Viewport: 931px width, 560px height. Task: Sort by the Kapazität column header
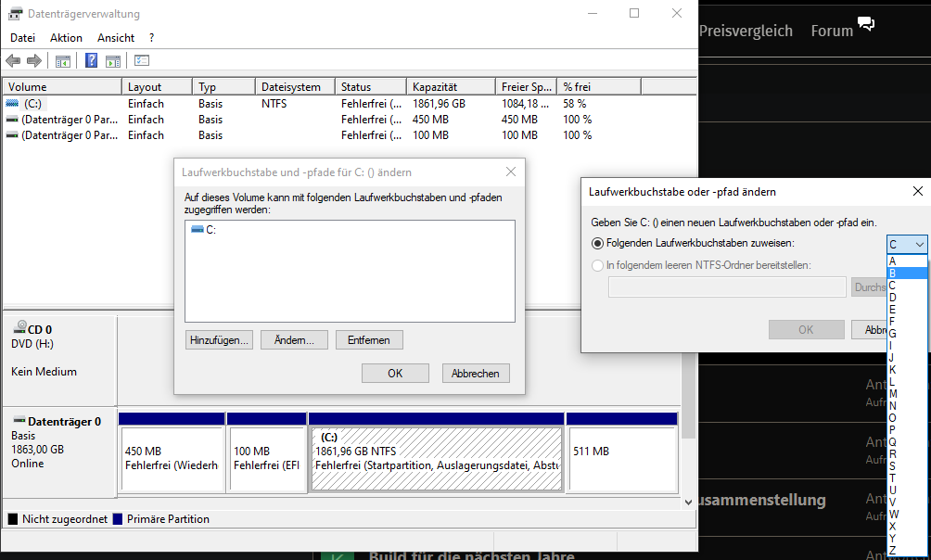[452, 87]
